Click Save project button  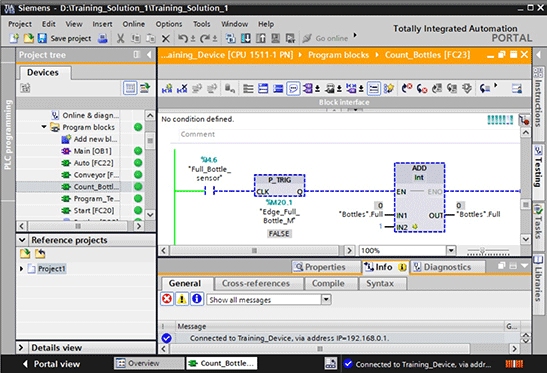coord(65,38)
